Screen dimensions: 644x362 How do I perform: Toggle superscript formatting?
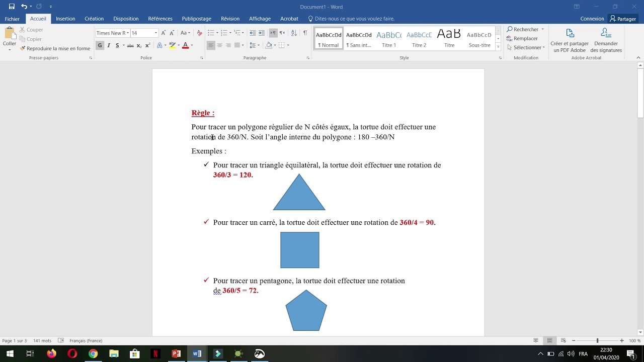(147, 45)
